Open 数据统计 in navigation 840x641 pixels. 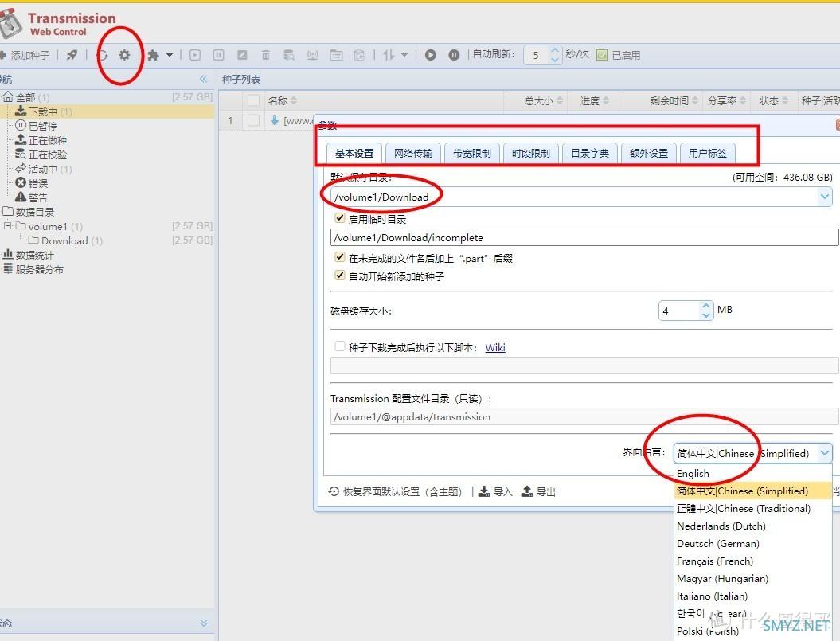[35, 255]
